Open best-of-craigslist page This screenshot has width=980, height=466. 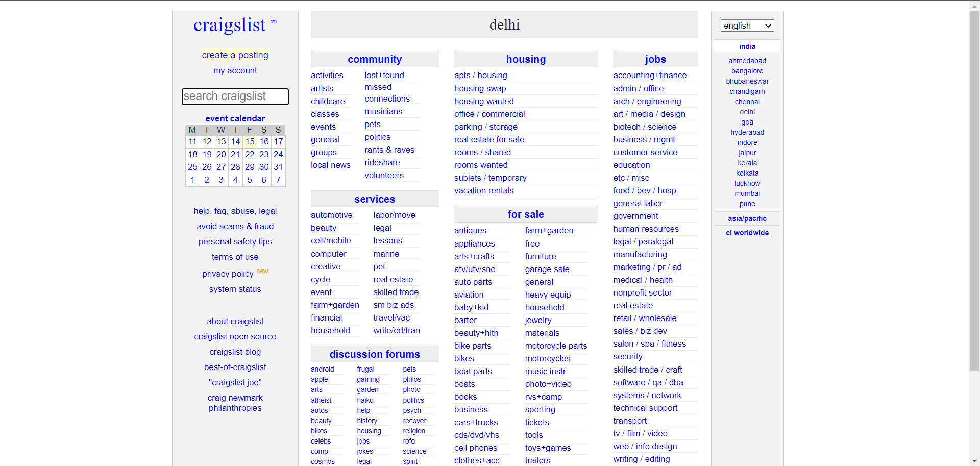pos(235,367)
